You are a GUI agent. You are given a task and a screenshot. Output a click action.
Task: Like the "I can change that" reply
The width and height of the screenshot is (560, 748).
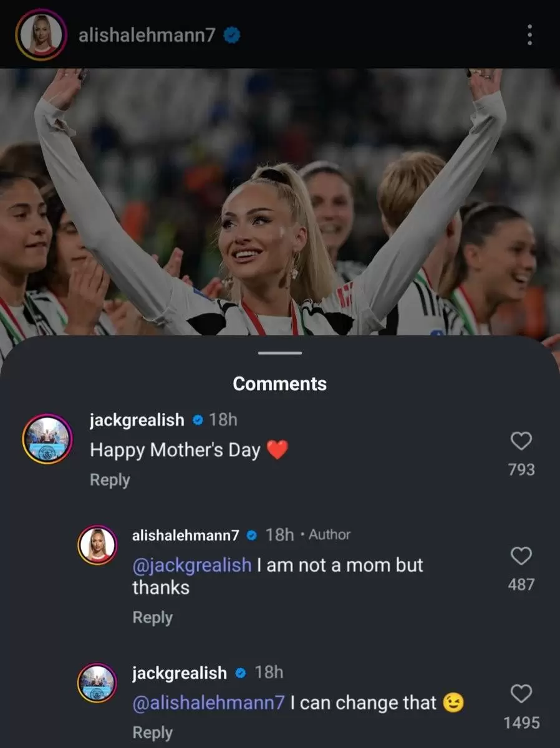(521, 694)
